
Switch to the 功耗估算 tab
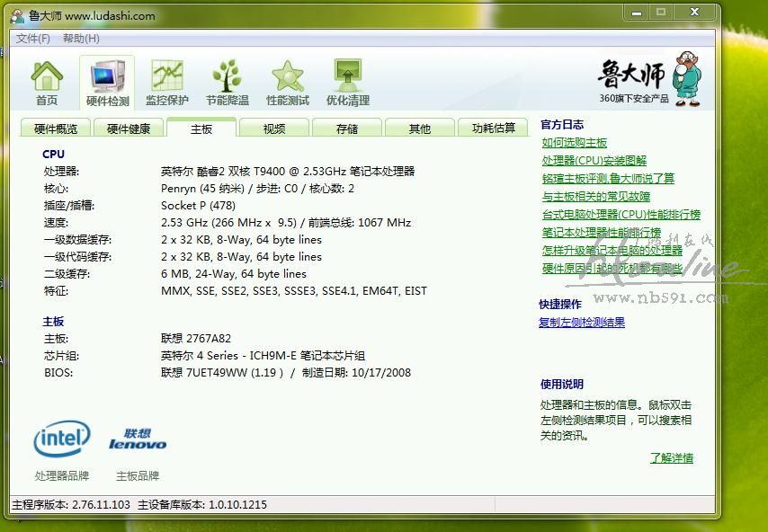(x=494, y=129)
